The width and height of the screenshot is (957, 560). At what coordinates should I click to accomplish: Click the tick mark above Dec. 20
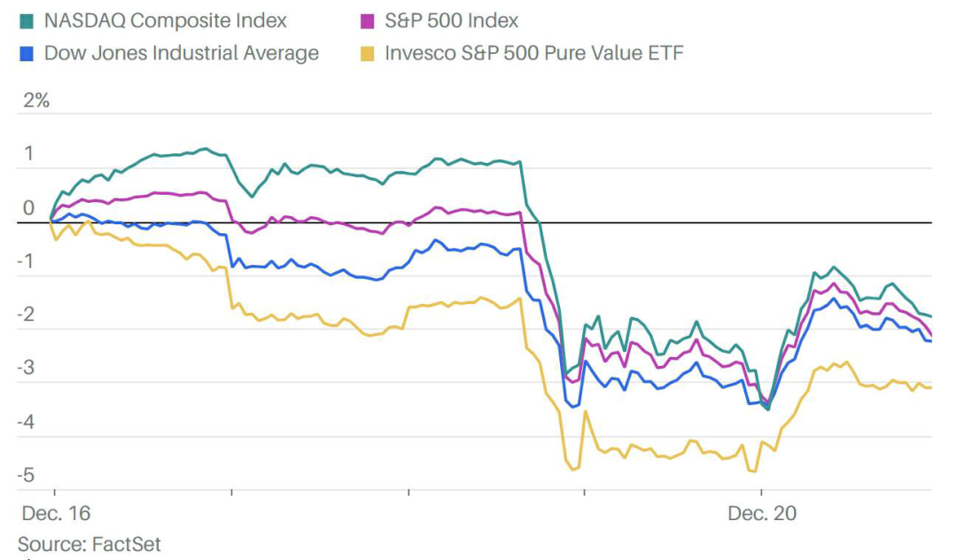click(761, 492)
